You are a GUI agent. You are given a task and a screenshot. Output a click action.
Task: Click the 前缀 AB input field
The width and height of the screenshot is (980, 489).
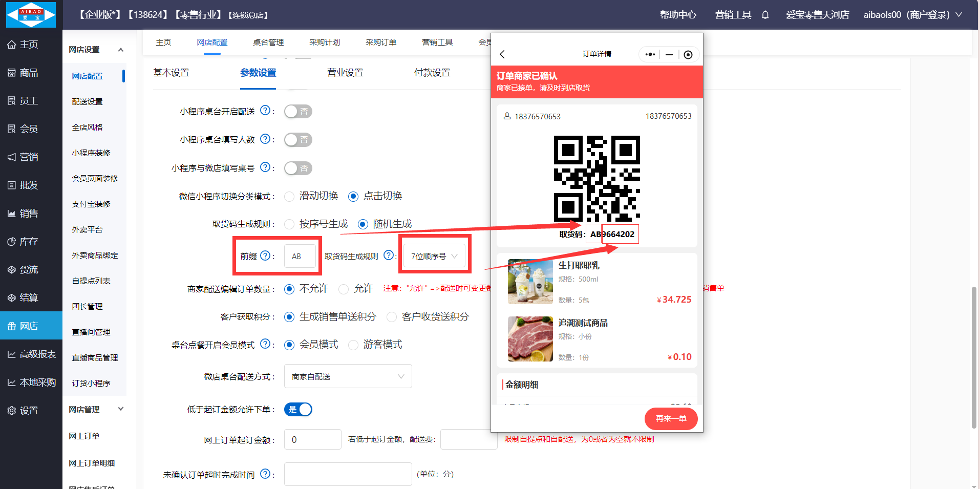pyautogui.click(x=300, y=256)
